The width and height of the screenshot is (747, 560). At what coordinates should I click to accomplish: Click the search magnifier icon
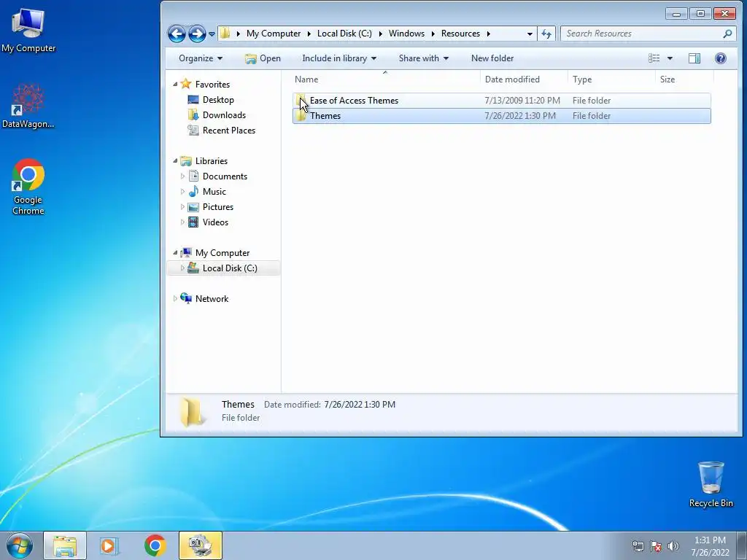(x=727, y=34)
